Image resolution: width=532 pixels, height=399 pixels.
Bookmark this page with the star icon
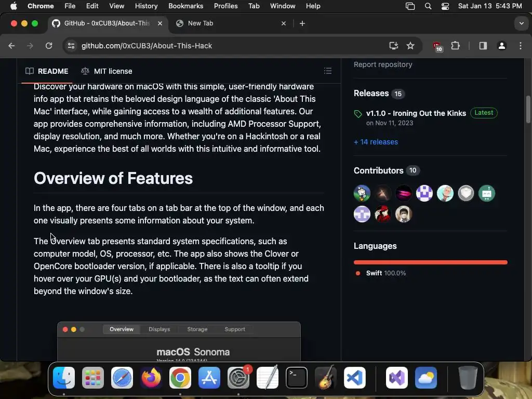pyautogui.click(x=410, y=46)
